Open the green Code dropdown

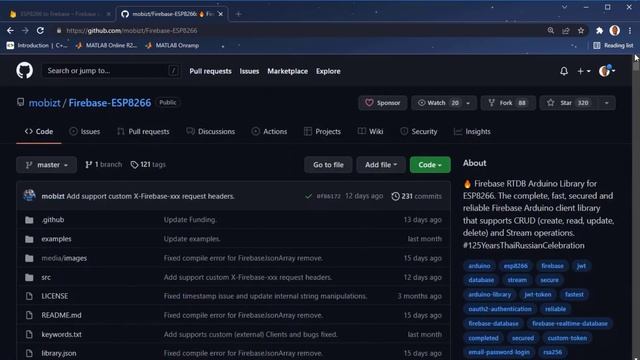point(430,165)
